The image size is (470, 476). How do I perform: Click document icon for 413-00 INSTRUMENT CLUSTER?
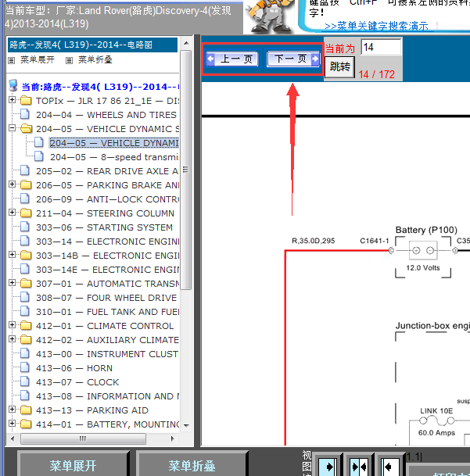[x=25, y=353]
